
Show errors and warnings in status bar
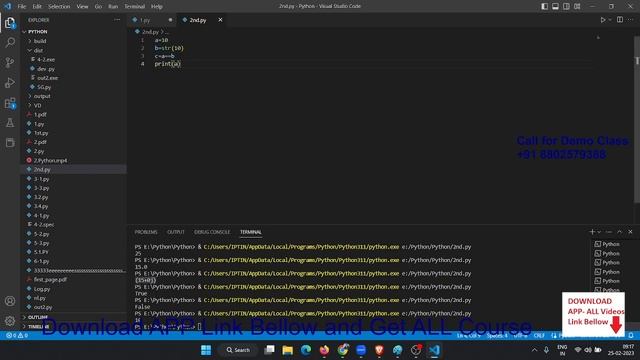(17, 336)
